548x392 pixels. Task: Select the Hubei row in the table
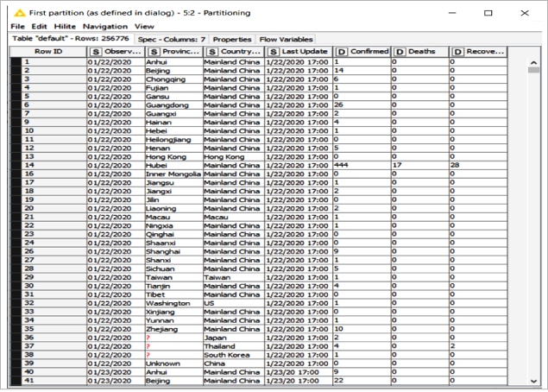click(x=173, y=163)
